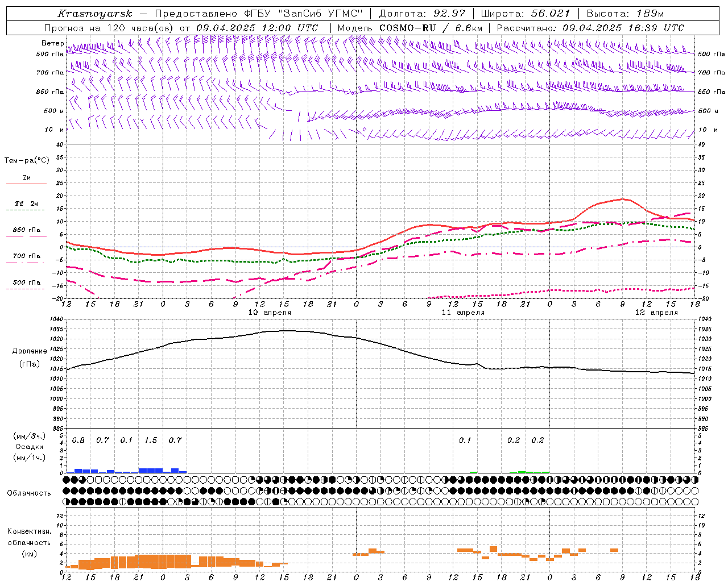This screenshot has height=582, width=728.
Task: Select the COSMO-RU model name
Action: pos(408,28)
